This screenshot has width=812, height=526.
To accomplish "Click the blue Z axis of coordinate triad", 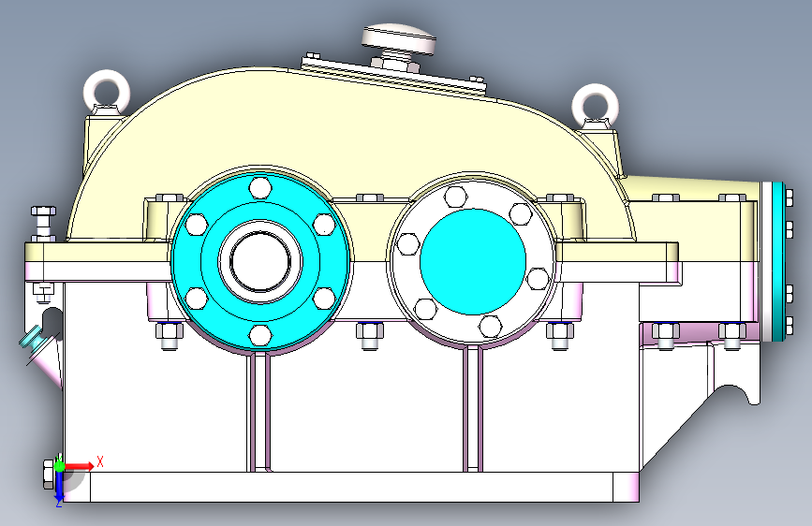I will click(x=59, y=487).
